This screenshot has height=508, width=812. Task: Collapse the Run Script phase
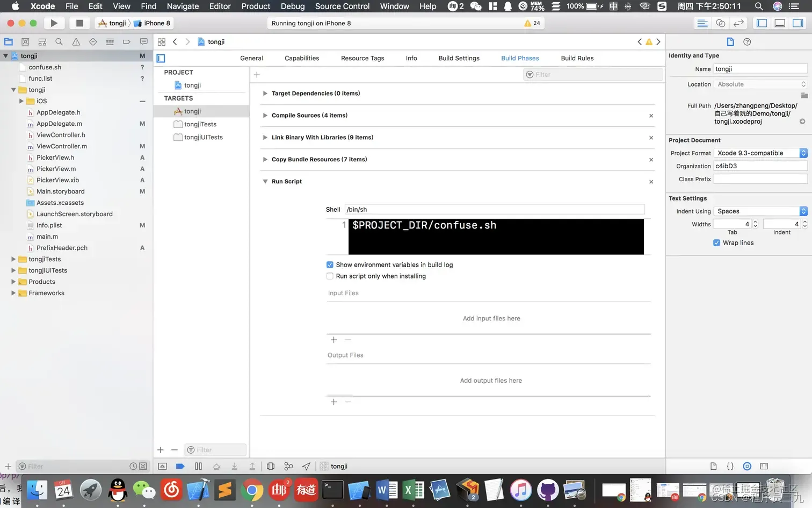[x=265, y=182]
